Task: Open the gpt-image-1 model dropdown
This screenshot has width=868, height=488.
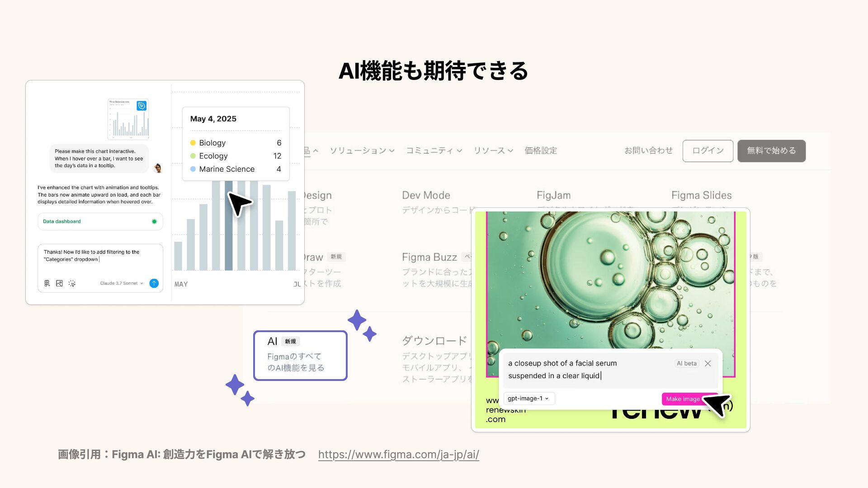Action: [528, 399]
